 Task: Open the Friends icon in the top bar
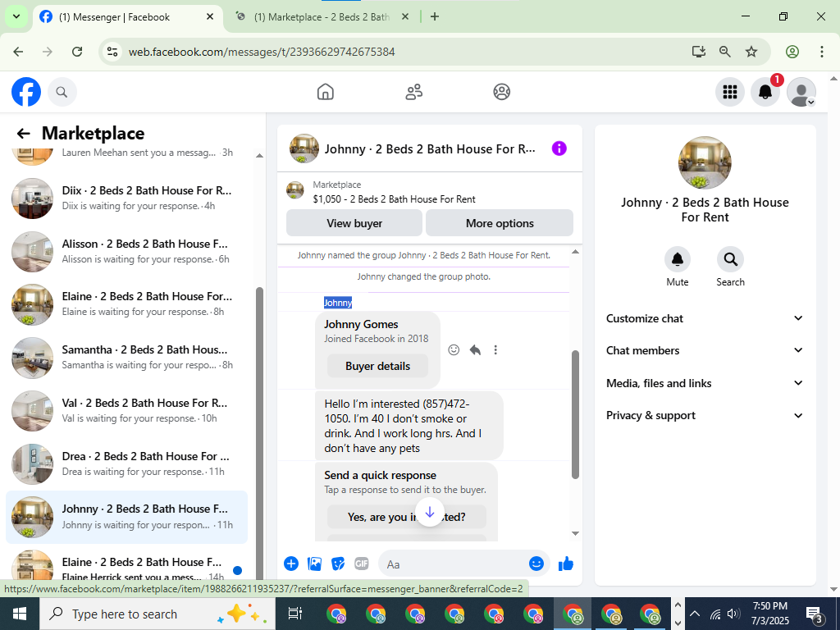413,92
